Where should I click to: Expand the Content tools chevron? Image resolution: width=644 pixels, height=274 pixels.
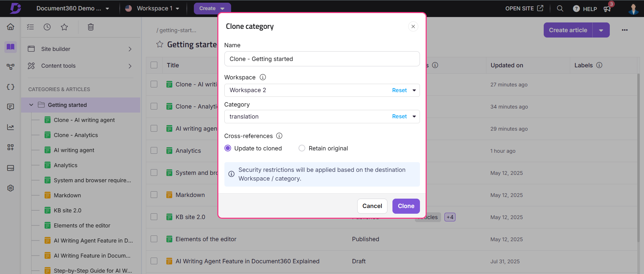coord(130,66)
